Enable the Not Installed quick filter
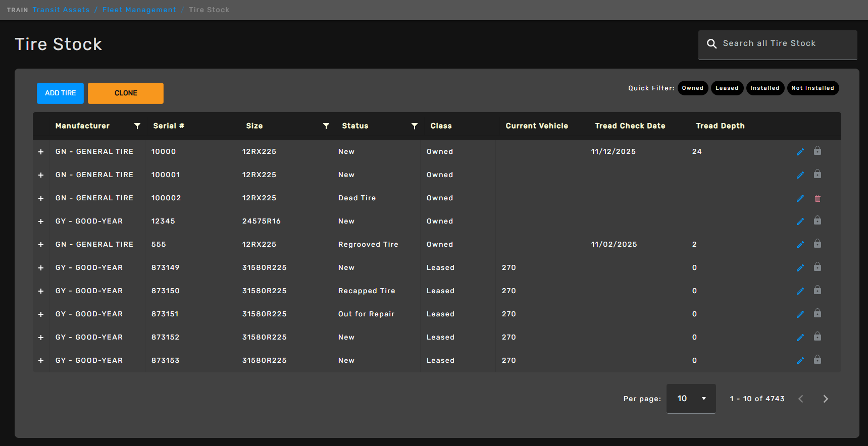Screen dimensions: 868x446 coord(812,88)
